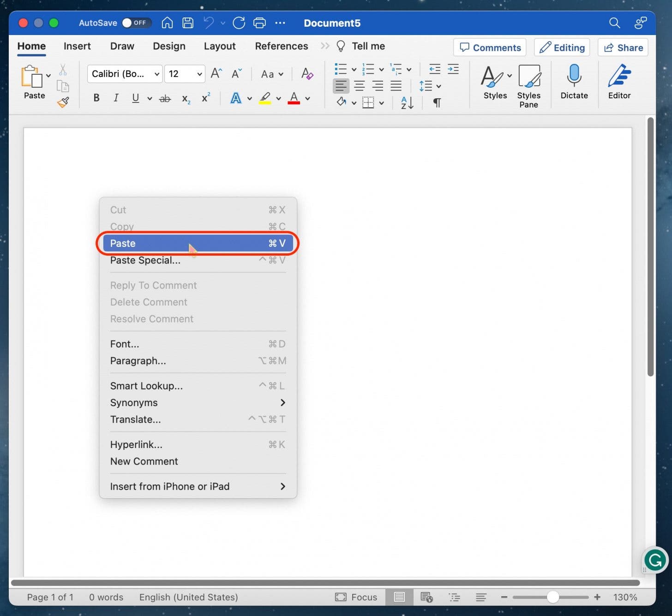Click the Comments button
The image size is (672, 616).
(490, 48)
